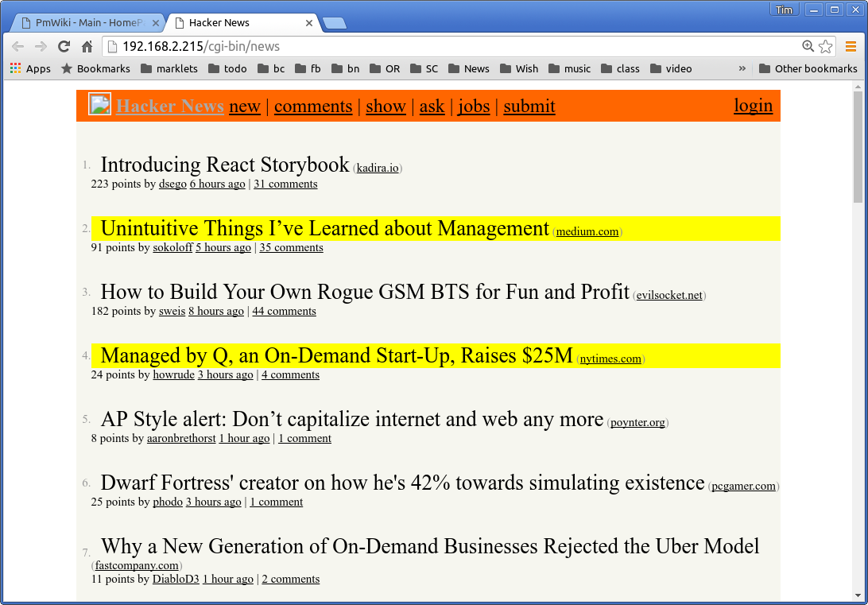The height and width of the screenshot is (605, 868).
Task: Close the PmWiki tab
Action: tap(156, 23)
